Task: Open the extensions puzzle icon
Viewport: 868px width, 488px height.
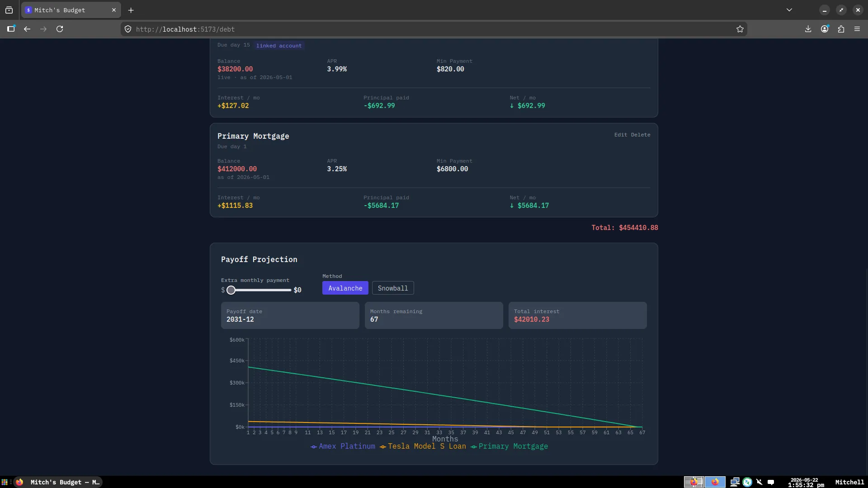Action: 841,29
